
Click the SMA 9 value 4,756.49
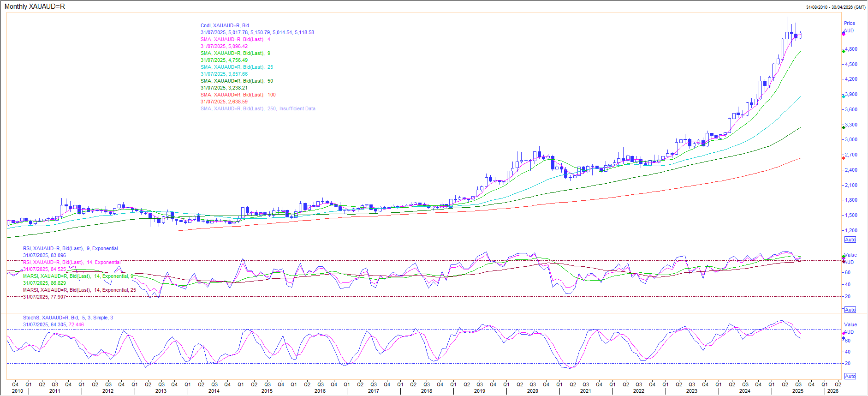[224, 60]
